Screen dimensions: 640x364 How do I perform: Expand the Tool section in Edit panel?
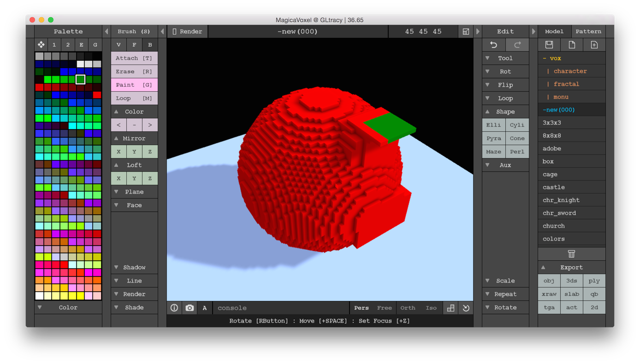click(505, 58)
